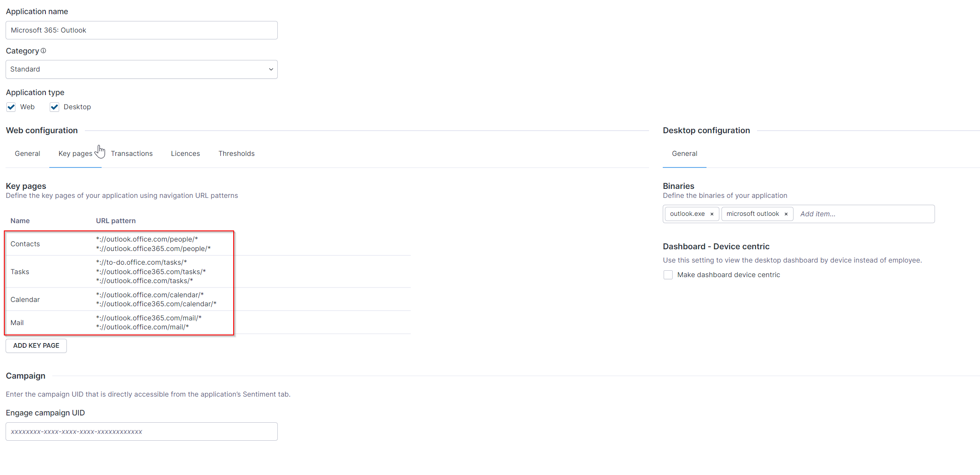
Task: Click the outlook.exe binary tag text
Action: 687,214
